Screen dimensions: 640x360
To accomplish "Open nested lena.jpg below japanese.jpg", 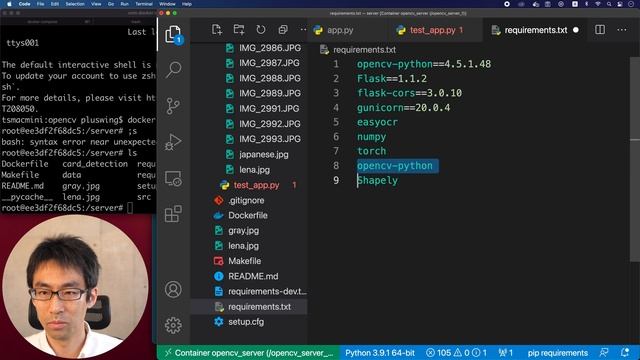I will click(x=254, y=169).
